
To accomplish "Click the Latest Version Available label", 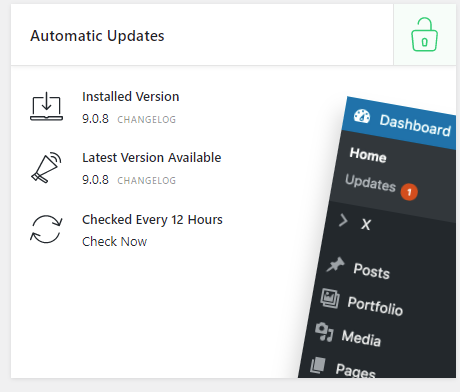I will pyautogui.click(x=152, y=158).
